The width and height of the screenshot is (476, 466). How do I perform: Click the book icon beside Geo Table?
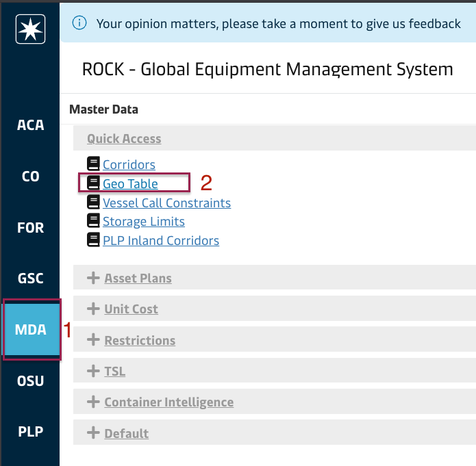pos(94,183)
